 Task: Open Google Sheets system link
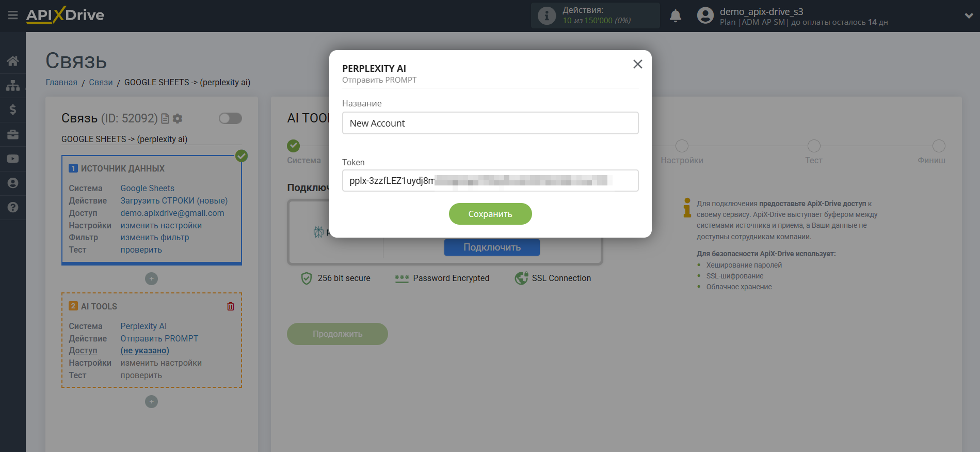pos(147,188)
